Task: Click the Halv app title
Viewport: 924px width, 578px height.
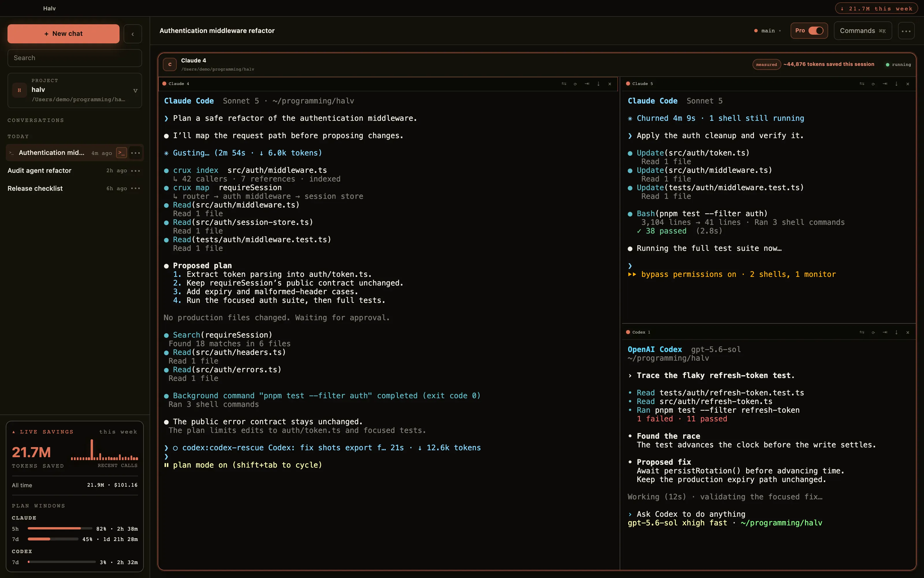Action: click(49, 8)
